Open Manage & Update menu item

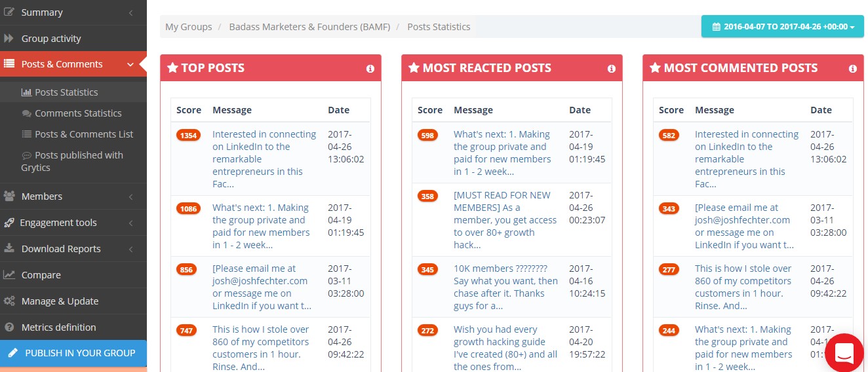tap(73, 301)
